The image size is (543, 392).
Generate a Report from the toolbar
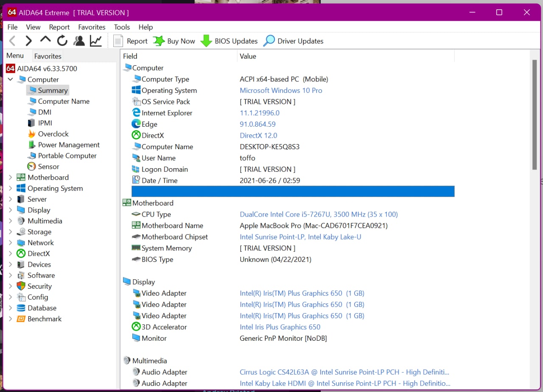(x=131, y=41)
